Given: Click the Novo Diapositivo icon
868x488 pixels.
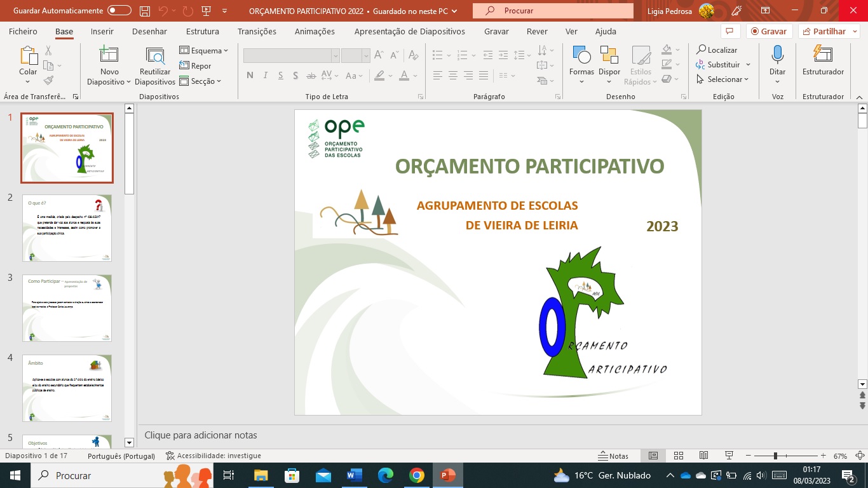Looking at the screenshot, I should pyautogui.click(x=109, y=56).
